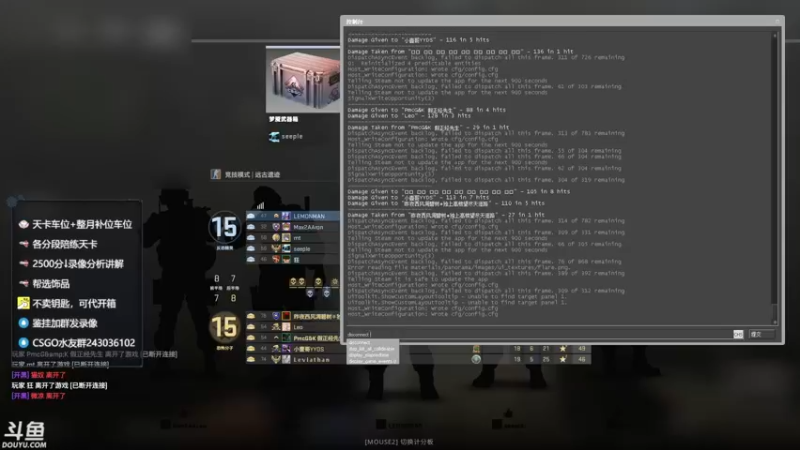Viewport: 800px width, 450px height.
Task: Click the connection signal bars icon
Action: click(260, 206)
